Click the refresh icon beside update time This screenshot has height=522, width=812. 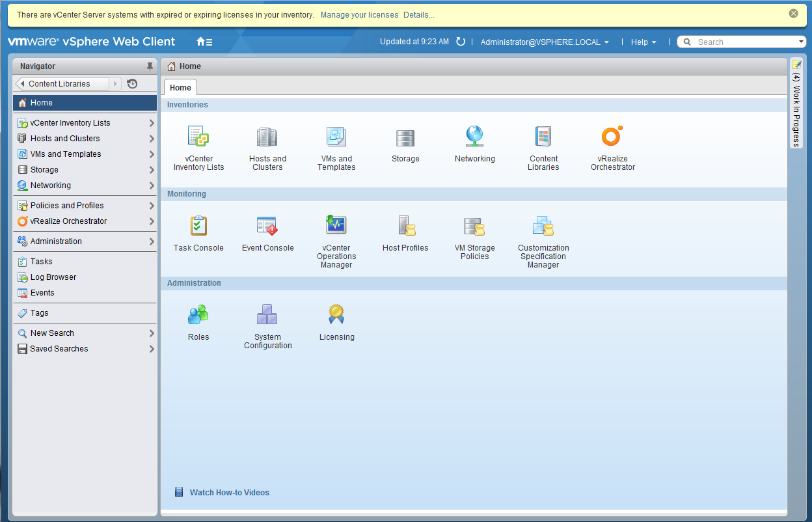tap(461, 42)
